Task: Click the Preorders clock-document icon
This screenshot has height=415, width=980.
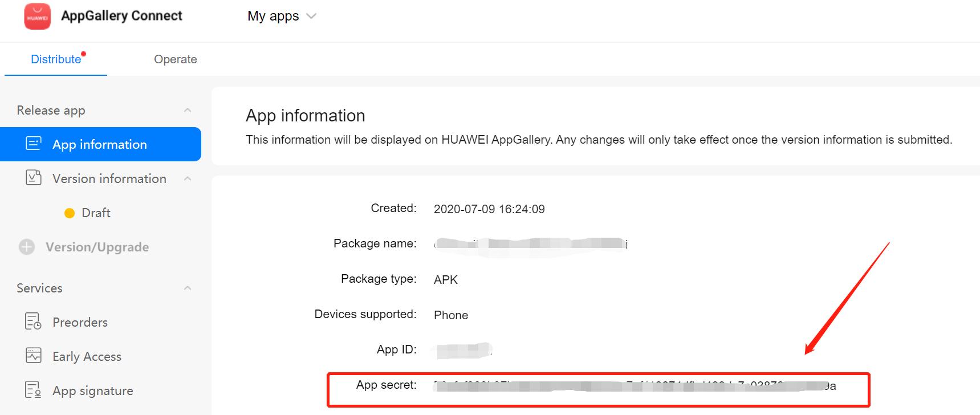Action: [x=34, y=322]
